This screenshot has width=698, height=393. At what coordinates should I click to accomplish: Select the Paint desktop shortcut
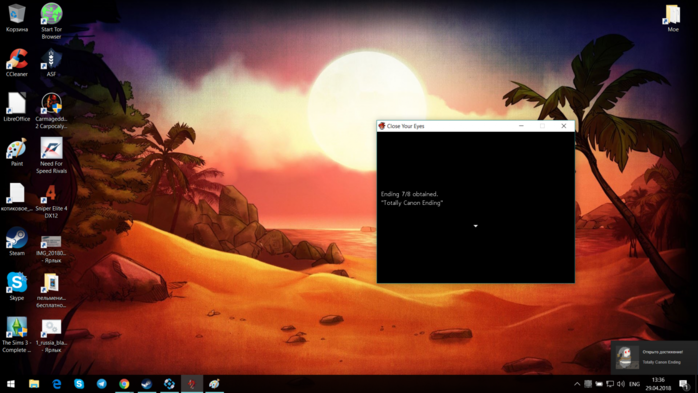pyautogui.click(x=17, y=152)
